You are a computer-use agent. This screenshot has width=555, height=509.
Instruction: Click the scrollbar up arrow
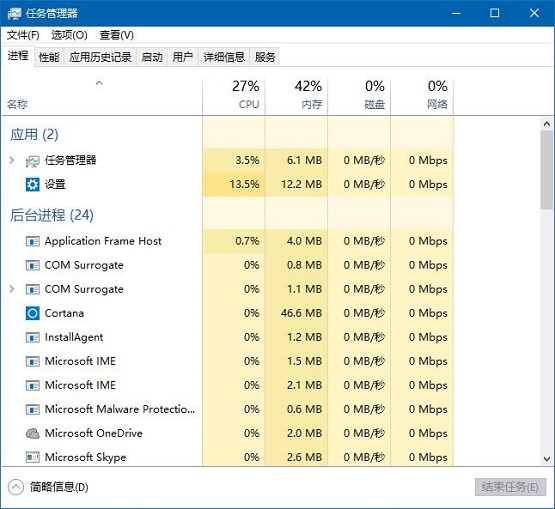[547, 124]
